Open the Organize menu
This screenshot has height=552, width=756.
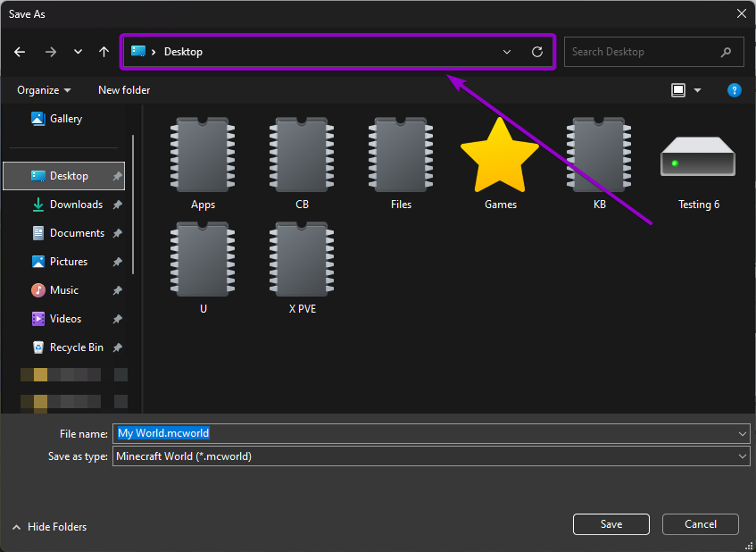click(x=44, y=90)
